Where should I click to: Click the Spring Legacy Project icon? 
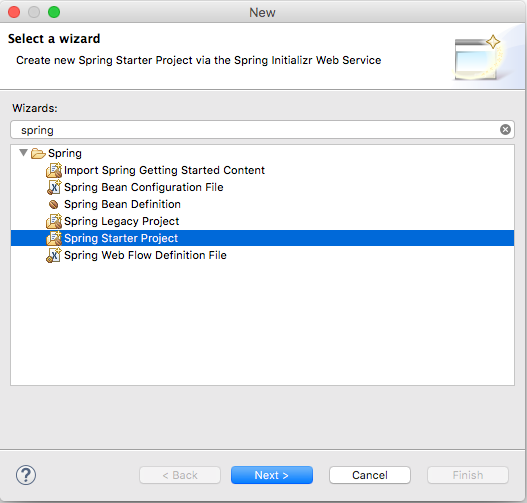[x=54, y=221]
